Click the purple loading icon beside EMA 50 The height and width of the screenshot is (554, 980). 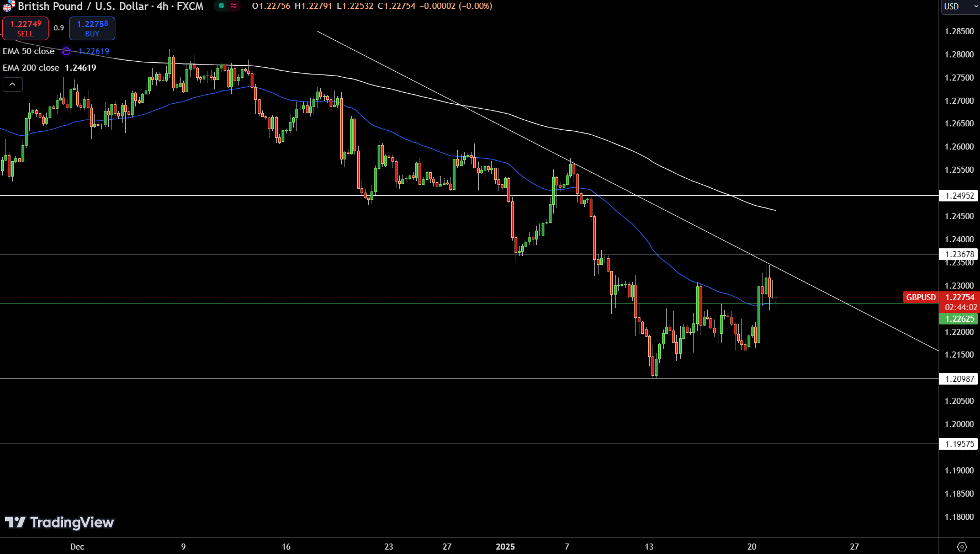click(x=66, y=51)
